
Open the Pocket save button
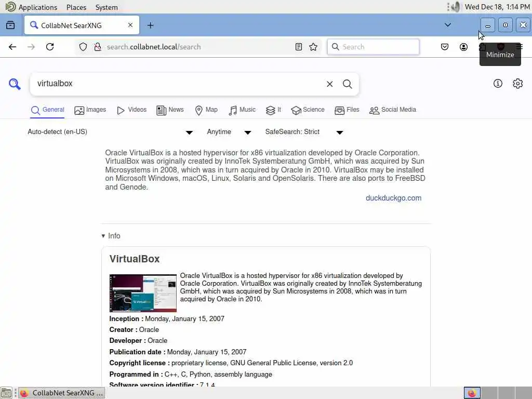pos(445,47)
